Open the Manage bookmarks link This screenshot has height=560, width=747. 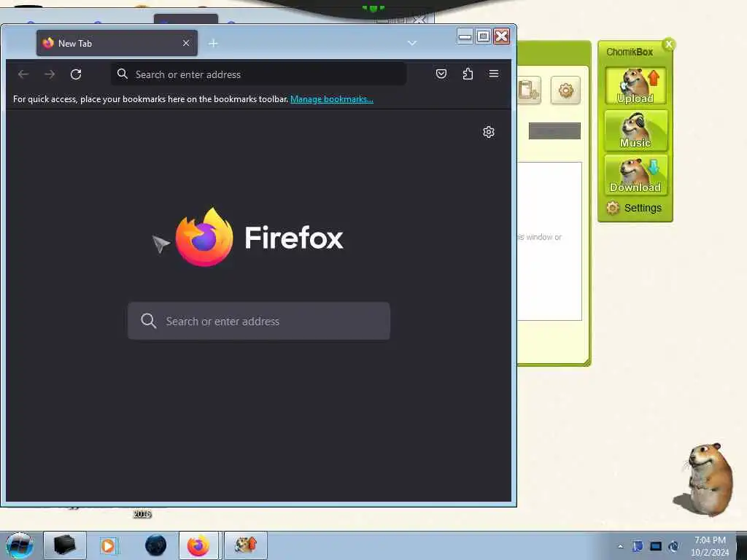click(332, 99)
